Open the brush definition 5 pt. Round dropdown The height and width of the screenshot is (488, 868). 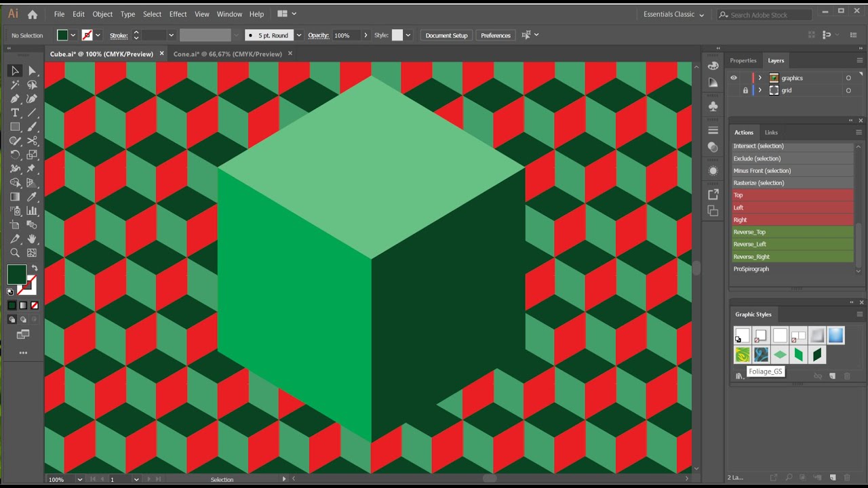click(x=298, y=35)
